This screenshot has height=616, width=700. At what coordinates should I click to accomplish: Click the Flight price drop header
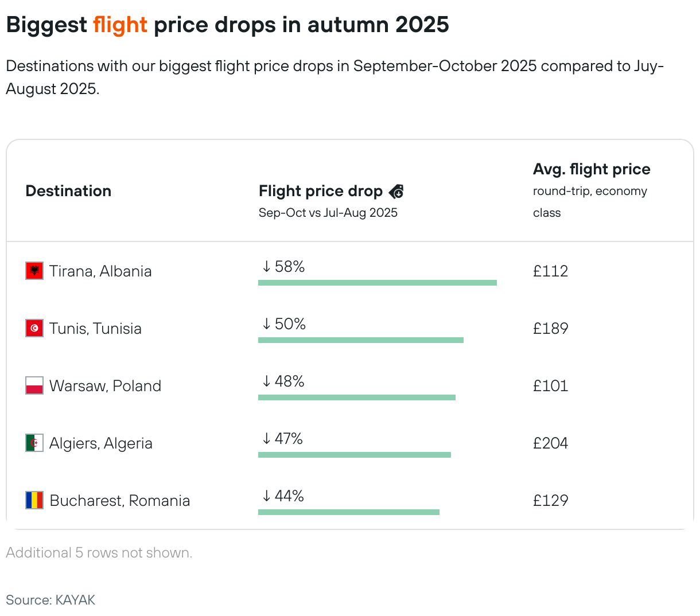[320, 191]
